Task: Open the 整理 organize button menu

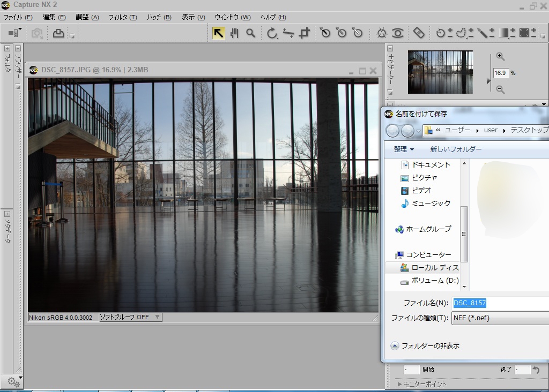Action: pyautogui.click(x=404, y=149)
